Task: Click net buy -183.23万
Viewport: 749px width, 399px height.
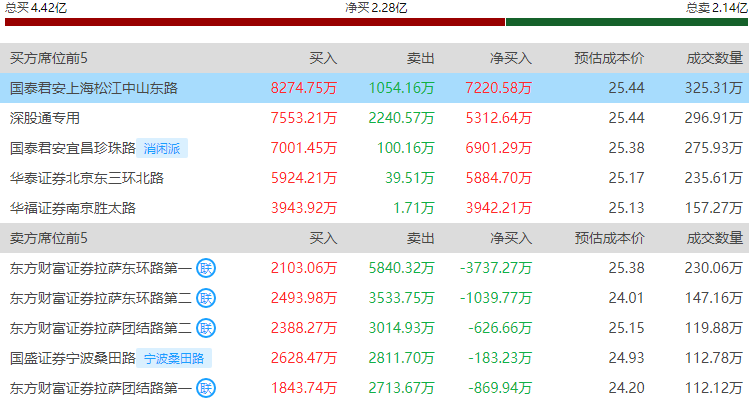Action: click(x=500, y=358)
